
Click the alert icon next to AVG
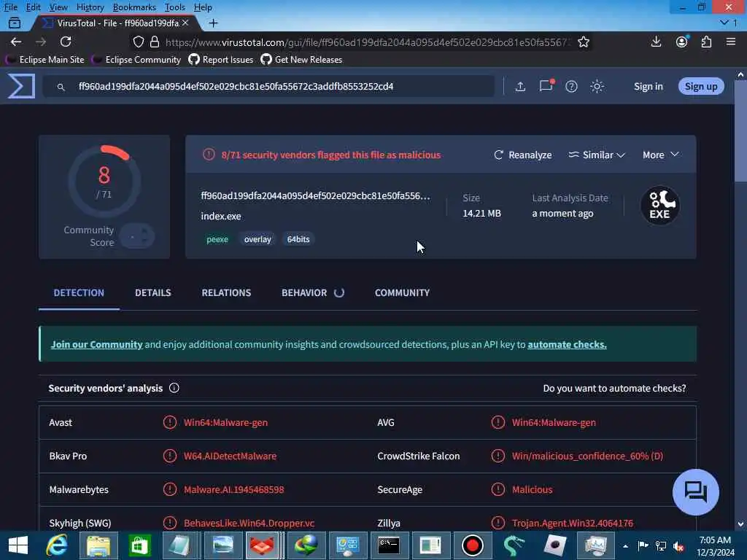tap(498, 422)
